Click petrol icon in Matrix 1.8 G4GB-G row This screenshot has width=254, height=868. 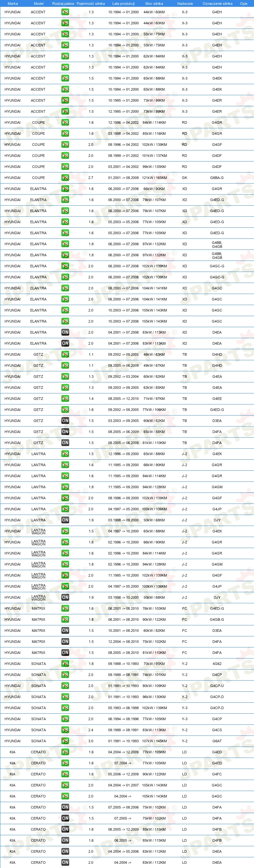[x=65, y=619]
